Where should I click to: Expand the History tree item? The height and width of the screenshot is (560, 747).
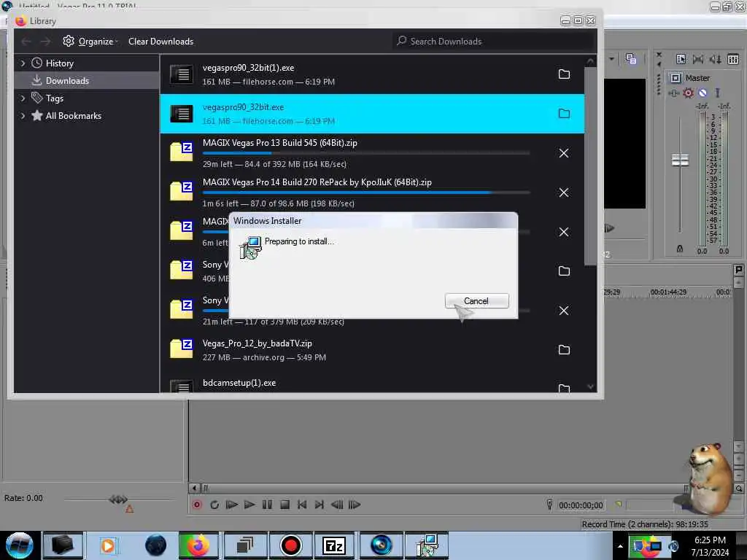tap(23, 63)
